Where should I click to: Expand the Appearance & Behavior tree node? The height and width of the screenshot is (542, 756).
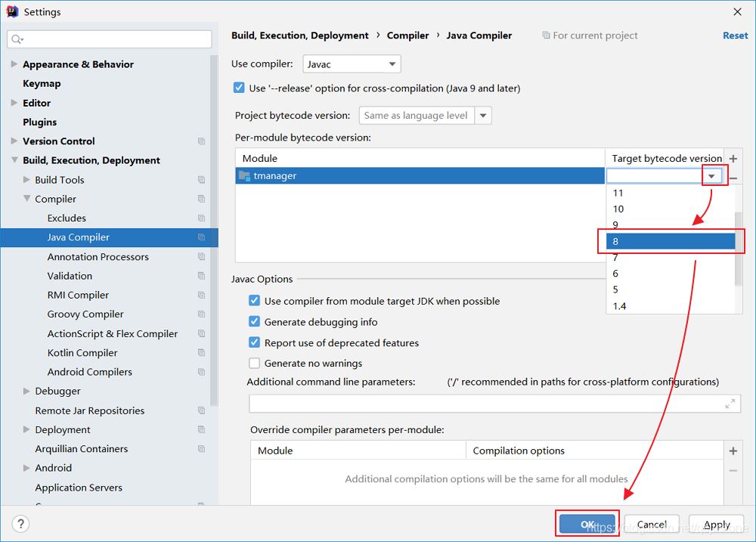point(14,64)
